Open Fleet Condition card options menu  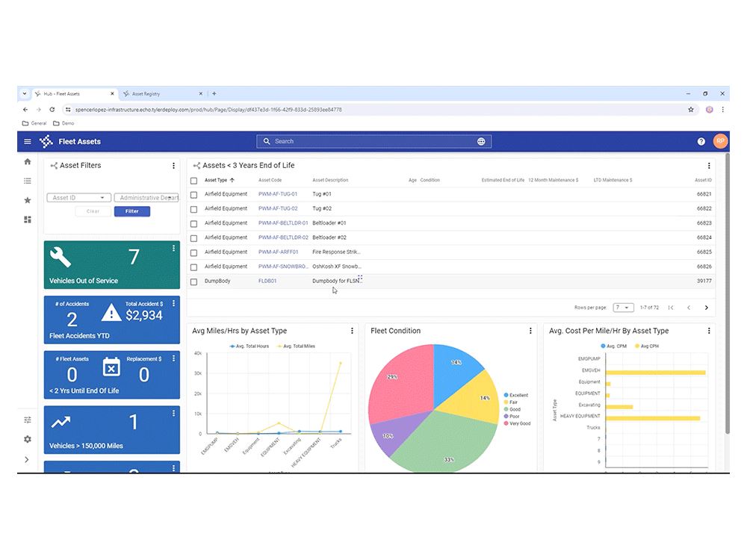point(530,331)
